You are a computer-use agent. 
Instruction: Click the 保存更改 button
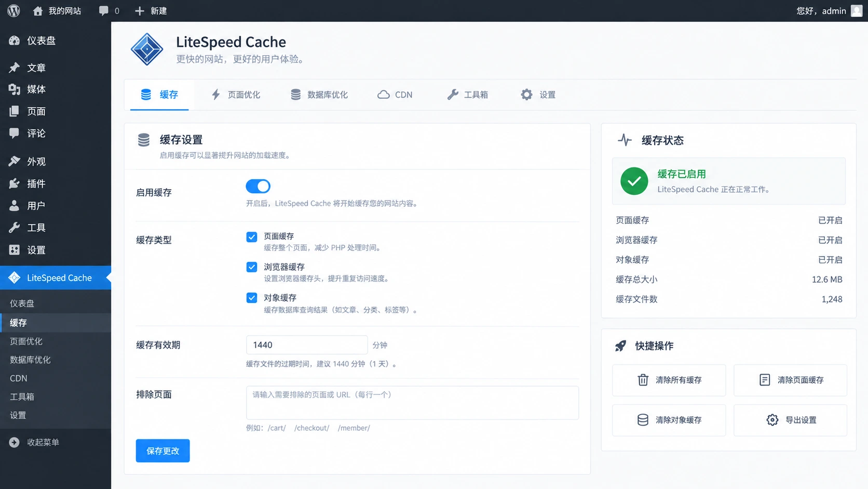163,451
